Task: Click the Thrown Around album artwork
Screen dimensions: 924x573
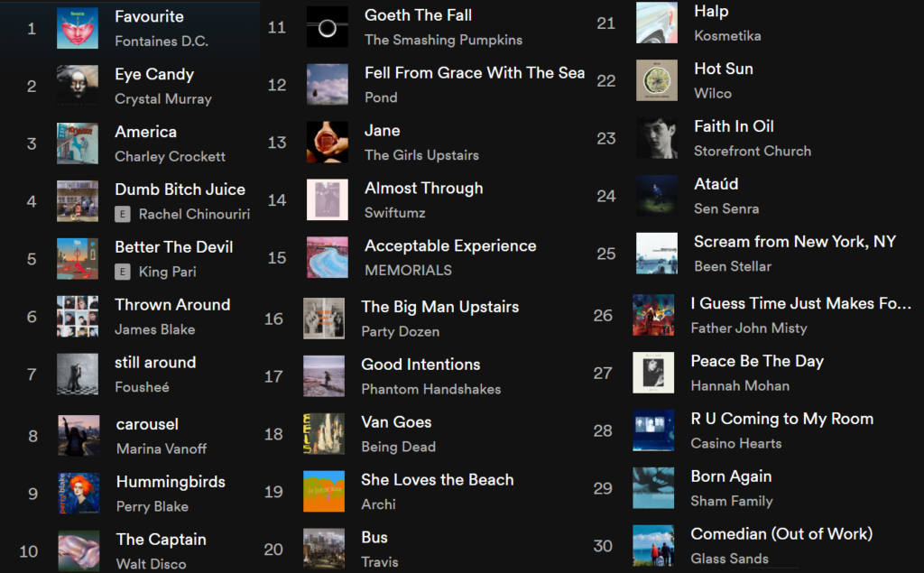Action: [77, 317]
